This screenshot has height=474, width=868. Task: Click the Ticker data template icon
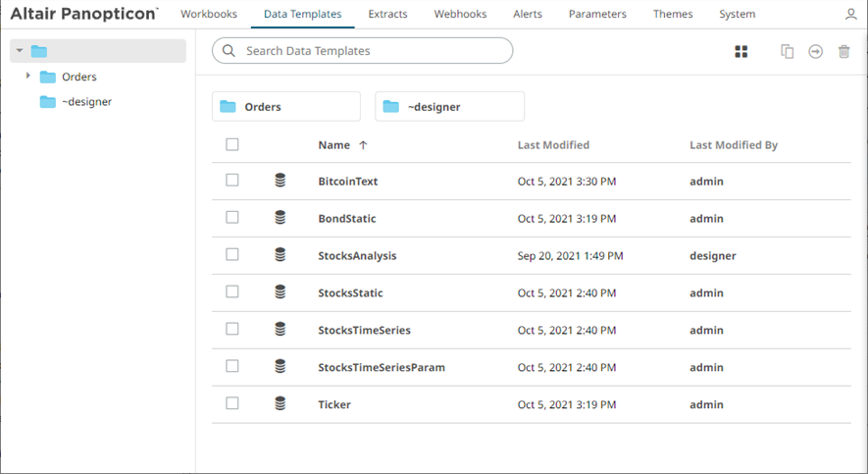point(281,403)
